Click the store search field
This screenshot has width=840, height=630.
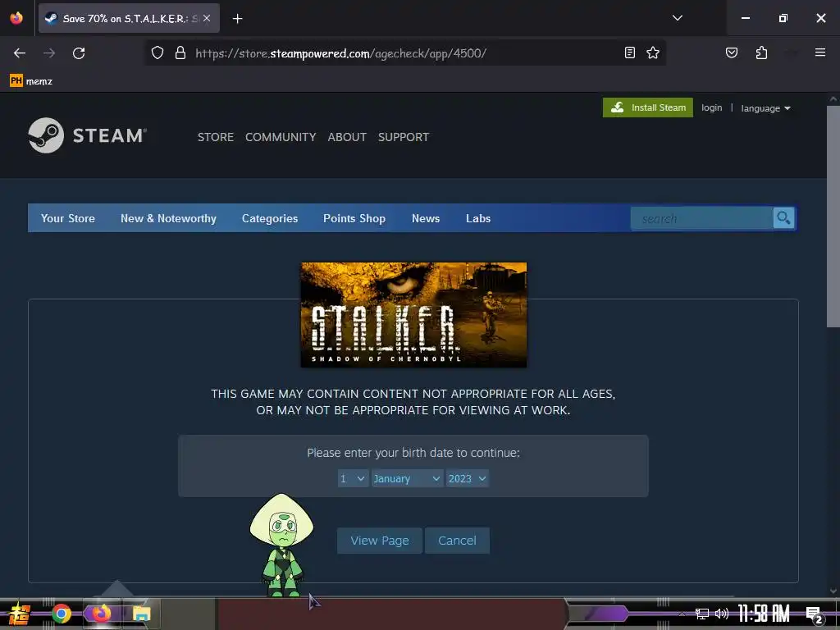click(x=702, y=218)
